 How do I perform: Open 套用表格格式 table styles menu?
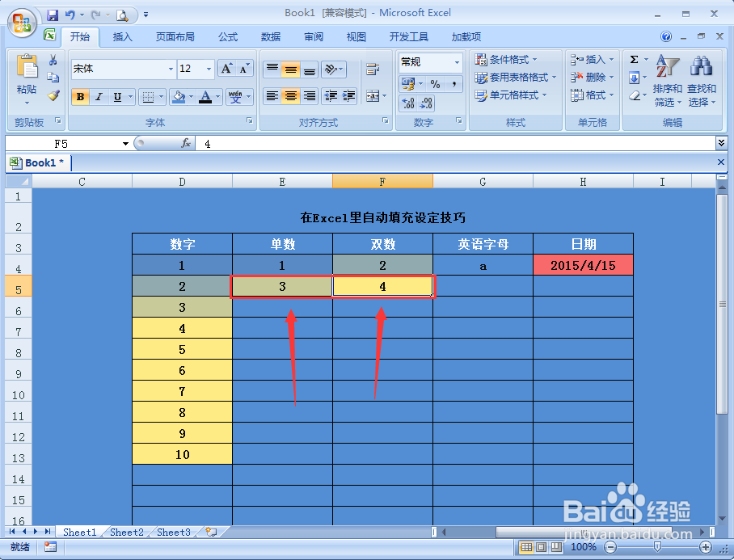pyautogui.click(x=516, y=78)
